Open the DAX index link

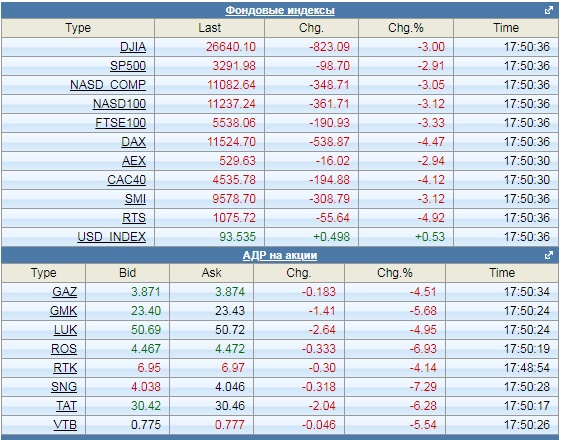pyautogui.click(x=134, y=142)
